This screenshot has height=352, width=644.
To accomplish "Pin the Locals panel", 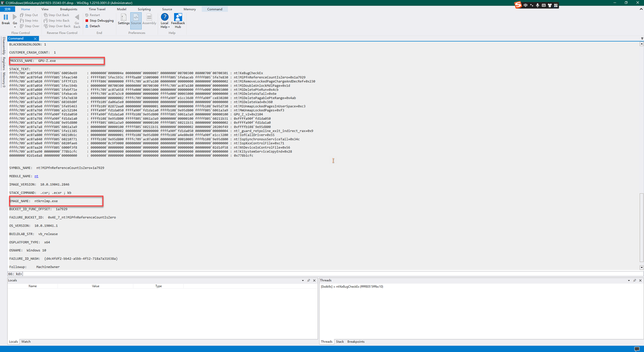I will [x=308, y=280].
